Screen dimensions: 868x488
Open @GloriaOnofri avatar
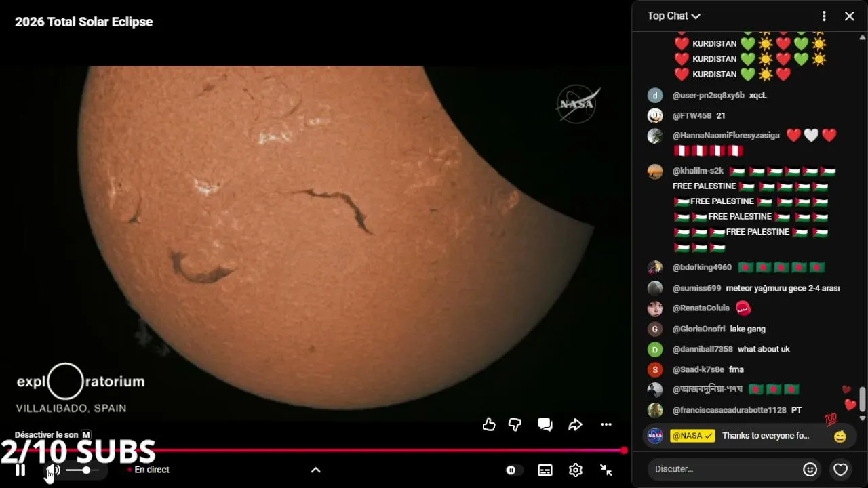point(655,329)
